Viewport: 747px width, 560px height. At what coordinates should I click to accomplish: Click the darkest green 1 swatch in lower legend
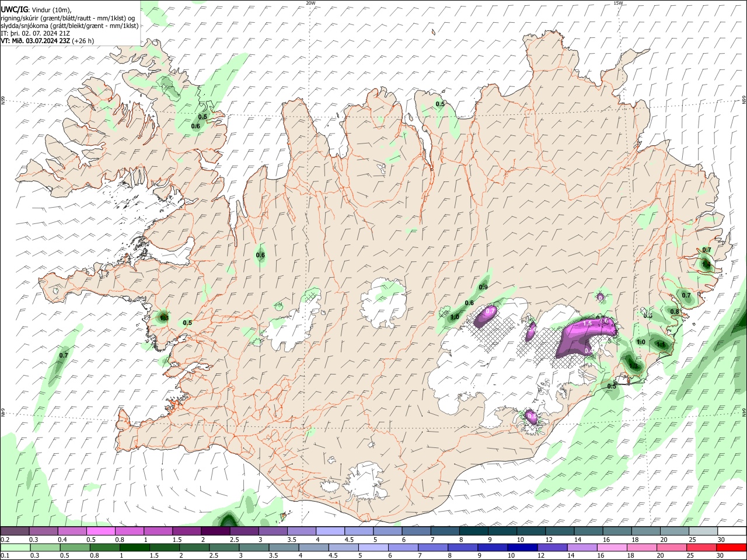[135, 547]
